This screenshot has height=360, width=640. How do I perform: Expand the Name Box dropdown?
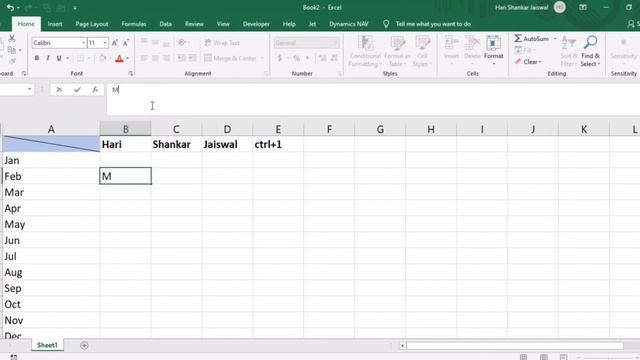(29, 89)
